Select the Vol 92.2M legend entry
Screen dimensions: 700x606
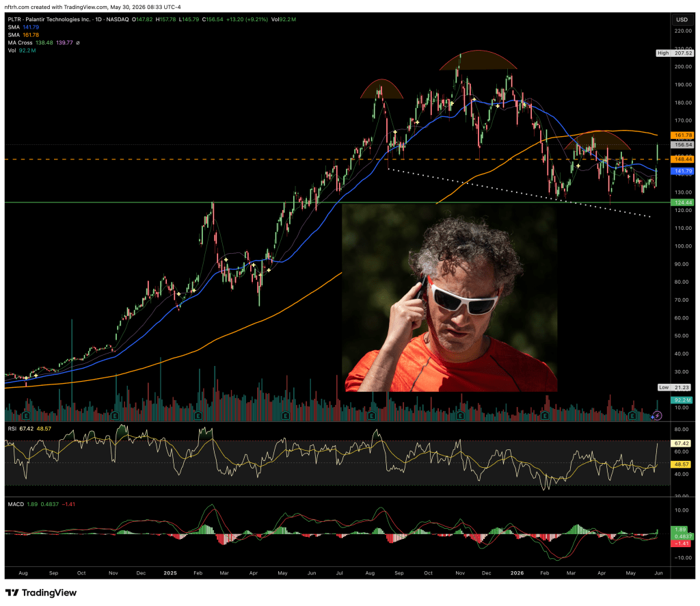tap(21, 51)
